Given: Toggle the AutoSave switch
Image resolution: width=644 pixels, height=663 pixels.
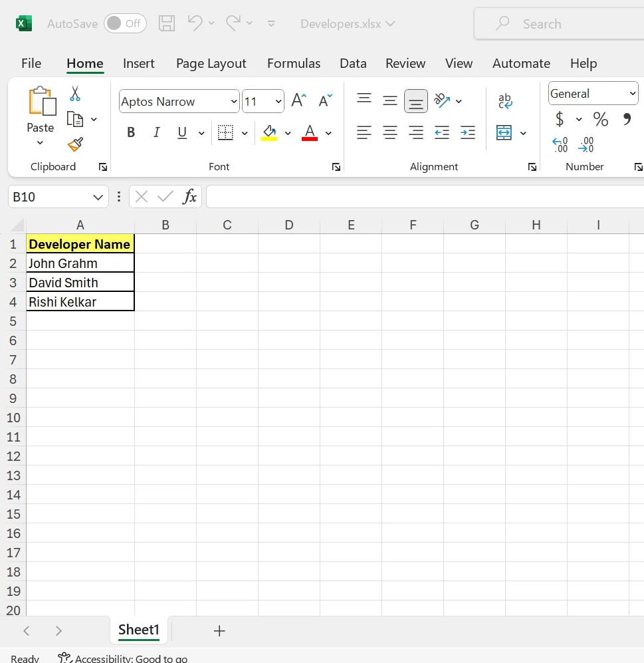Looking at the screenshot, I should point(124,24).
